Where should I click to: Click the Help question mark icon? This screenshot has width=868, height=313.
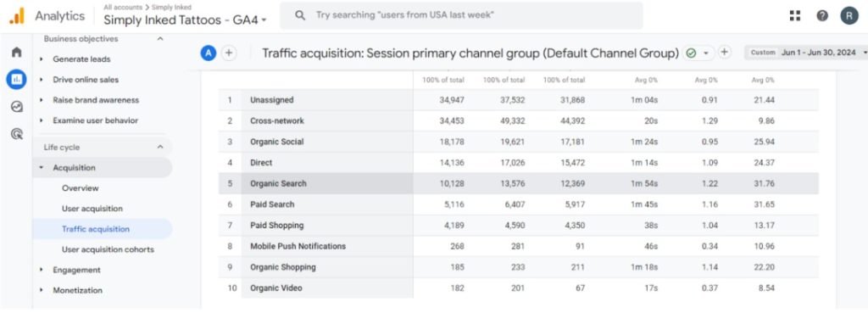pyautogui.click(x=822, y=15)
